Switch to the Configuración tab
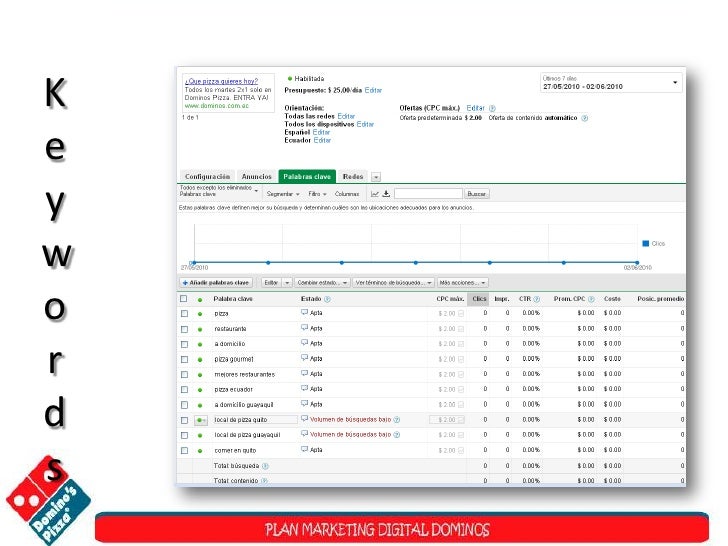The width and height of the screenshot is (728, 546). click(207, 177)
